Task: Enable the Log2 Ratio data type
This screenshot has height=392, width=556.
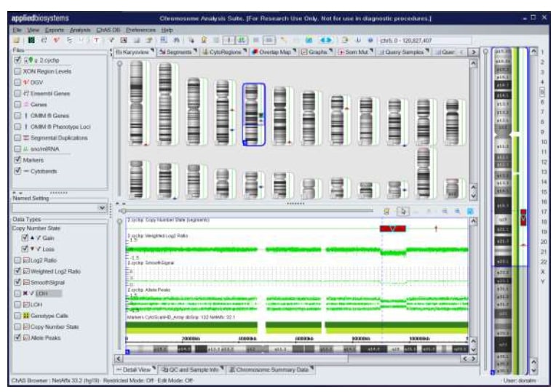Action: 25,260
